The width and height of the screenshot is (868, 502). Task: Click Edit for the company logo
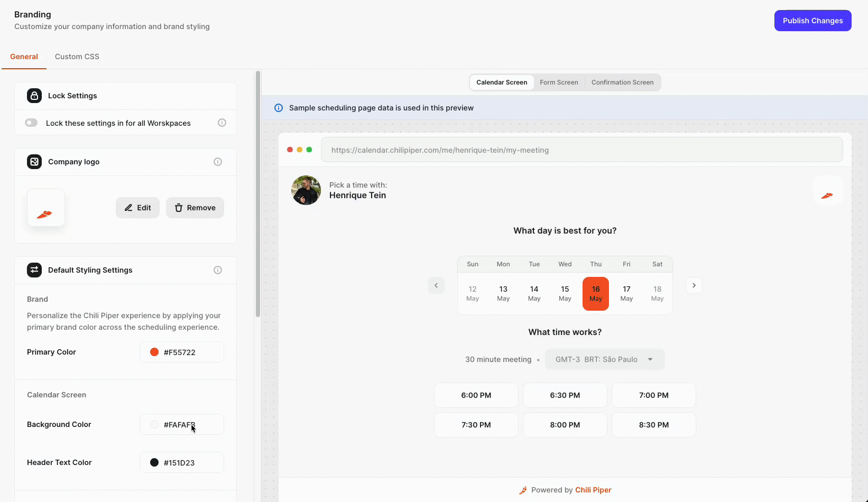click(137, 208)
